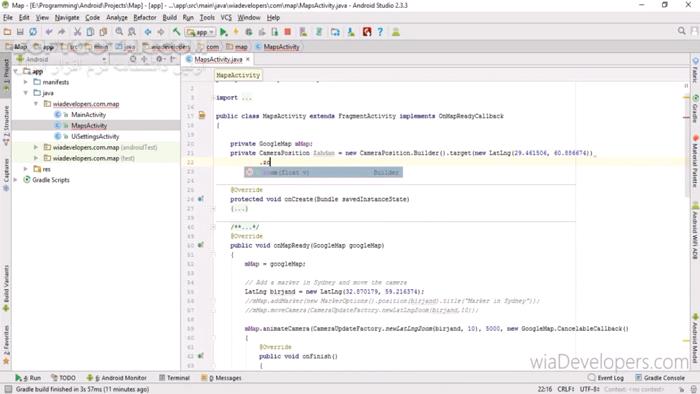
Task: Click the CRLF line separator indicator
Action: [566, 389]
